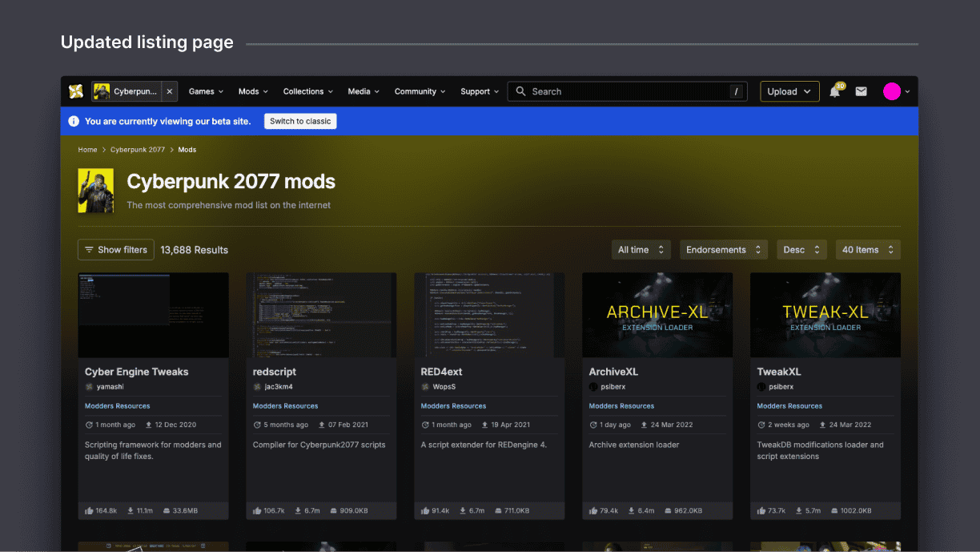Open notifications bell icon
Viewport: 980px width, 552px height.
pos(834,91)
